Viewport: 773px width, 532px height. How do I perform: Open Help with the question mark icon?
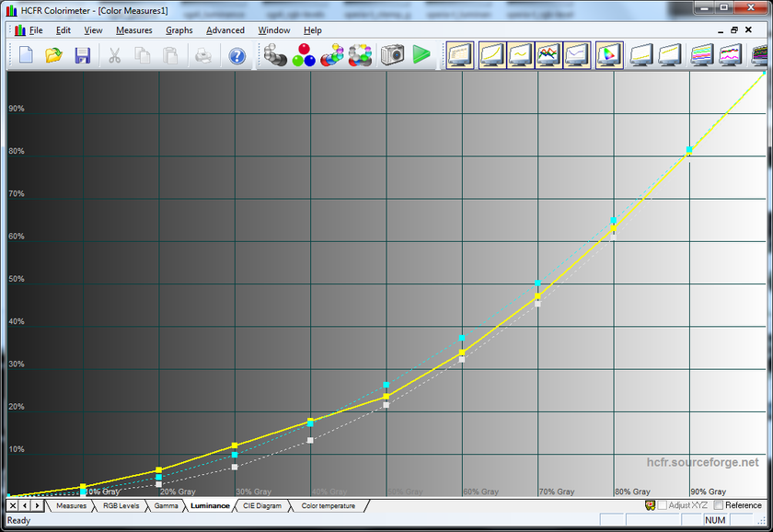click(237, 54)
